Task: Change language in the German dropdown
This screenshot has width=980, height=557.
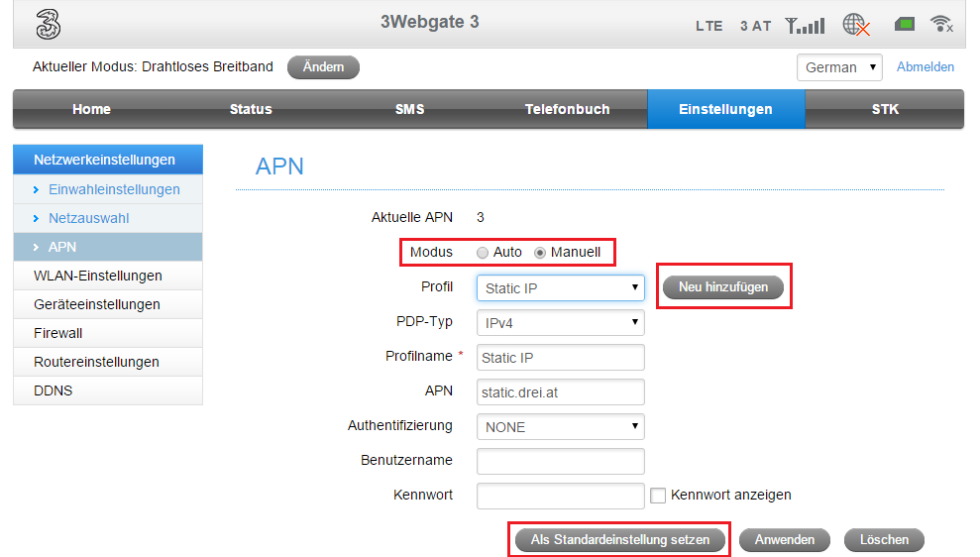Action: [x=838, y=67]
